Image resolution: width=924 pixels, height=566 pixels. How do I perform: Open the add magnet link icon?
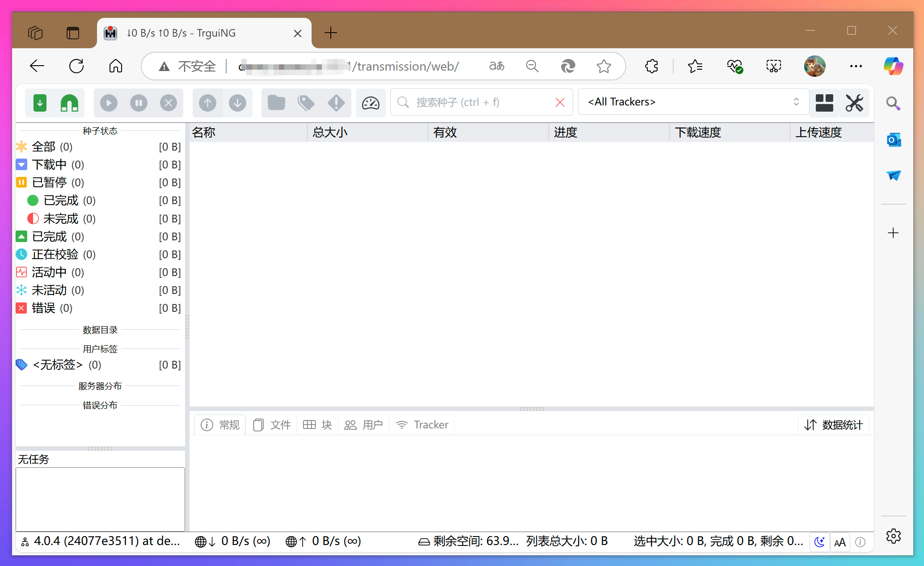(x=69, y=102)
